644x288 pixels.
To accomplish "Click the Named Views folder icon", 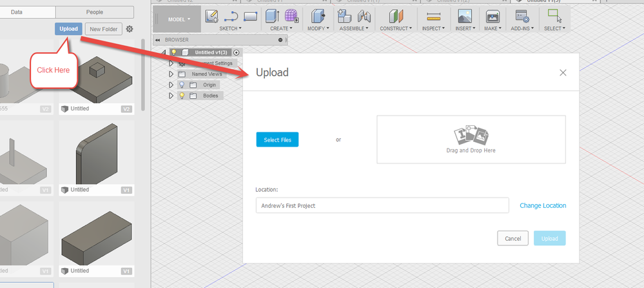I will [x=182, y=74].
